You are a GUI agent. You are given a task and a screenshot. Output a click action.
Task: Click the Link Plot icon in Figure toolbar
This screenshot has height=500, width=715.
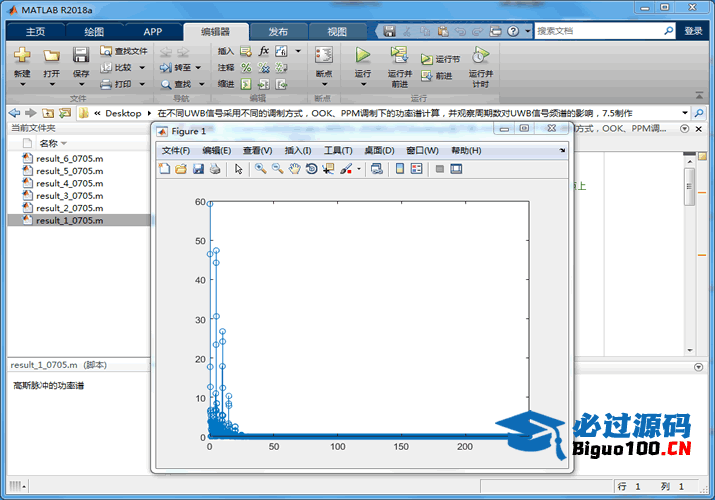(377, 169)
